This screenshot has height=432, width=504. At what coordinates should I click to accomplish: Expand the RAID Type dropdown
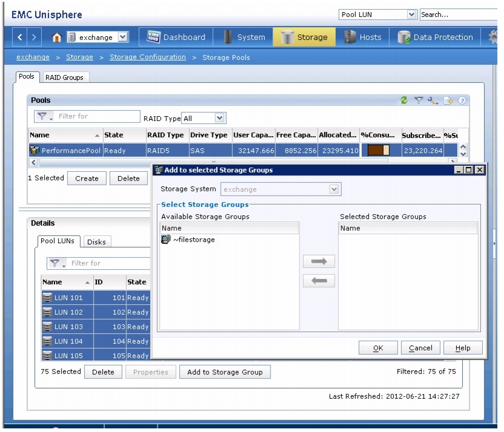point(220,118)
